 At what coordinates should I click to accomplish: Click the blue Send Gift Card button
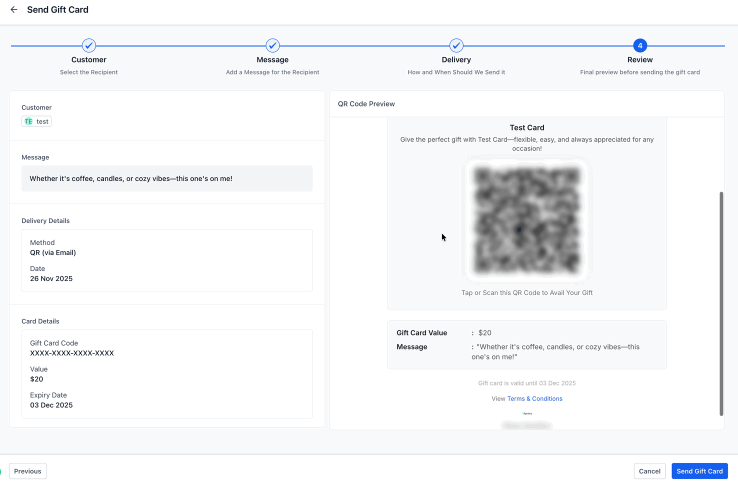[699, 471]
